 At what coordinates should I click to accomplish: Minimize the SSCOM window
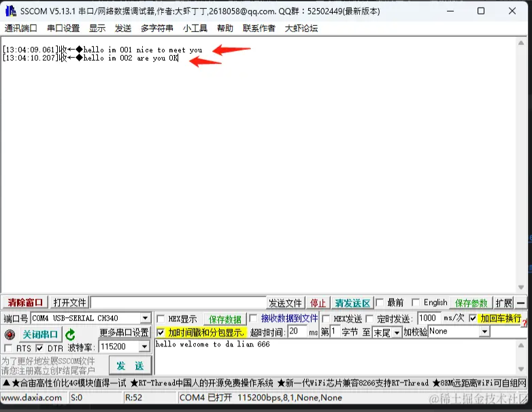click(x=450, y=11)
